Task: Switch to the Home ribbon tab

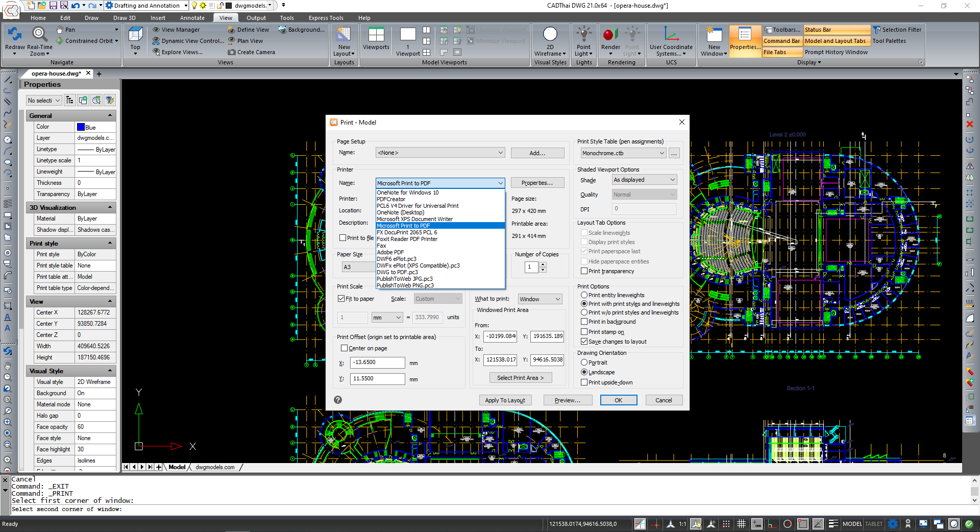Action: [x=38, y=18]
